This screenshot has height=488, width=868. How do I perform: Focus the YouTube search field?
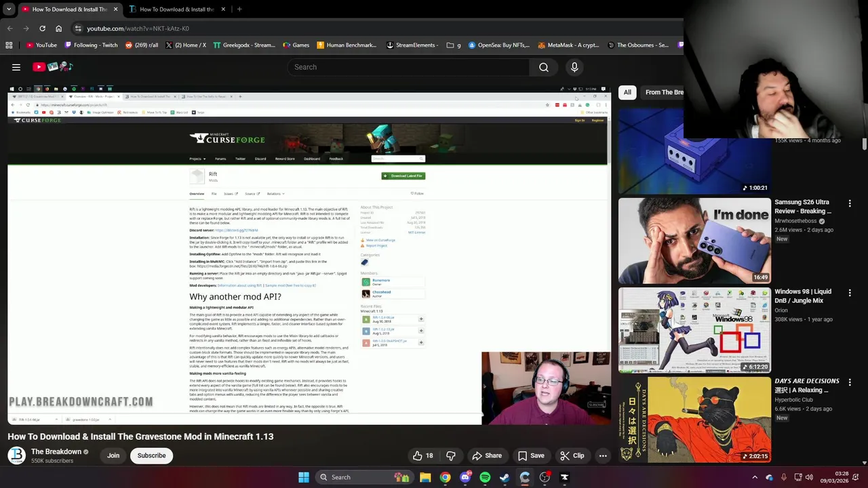click(x=409, y=67)
